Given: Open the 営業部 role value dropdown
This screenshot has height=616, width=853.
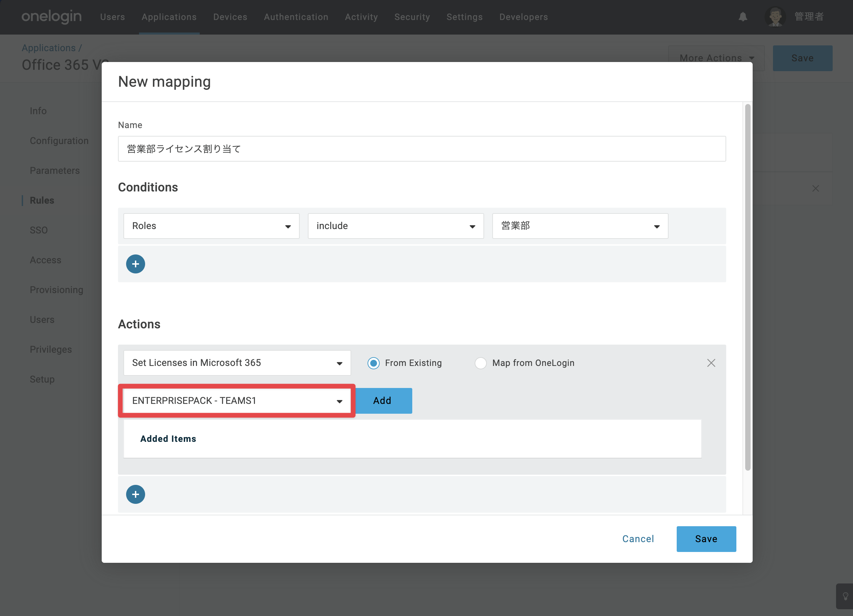Looking at the screenshot, I should click(x=580, y=226).
